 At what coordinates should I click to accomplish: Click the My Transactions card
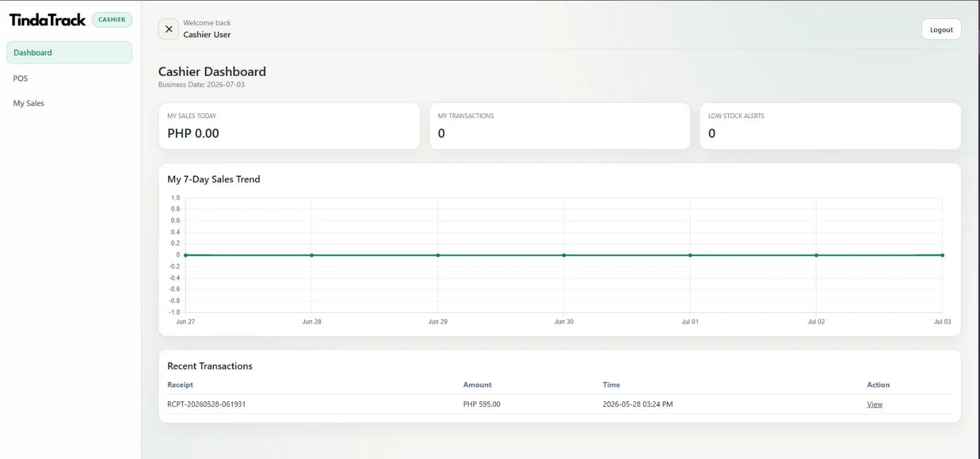(560, 126)
